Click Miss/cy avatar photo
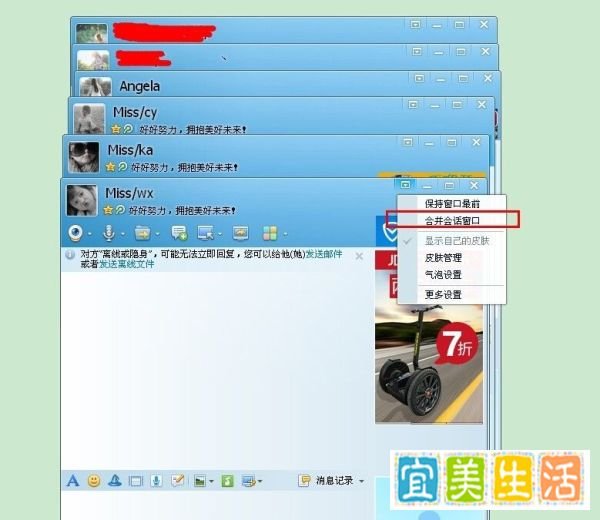This screenshot has height=520, width=600. point(89,119)
